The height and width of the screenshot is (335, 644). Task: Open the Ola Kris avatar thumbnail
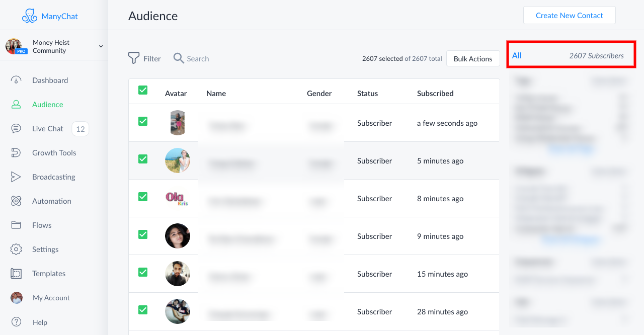(x=177, y=198)
